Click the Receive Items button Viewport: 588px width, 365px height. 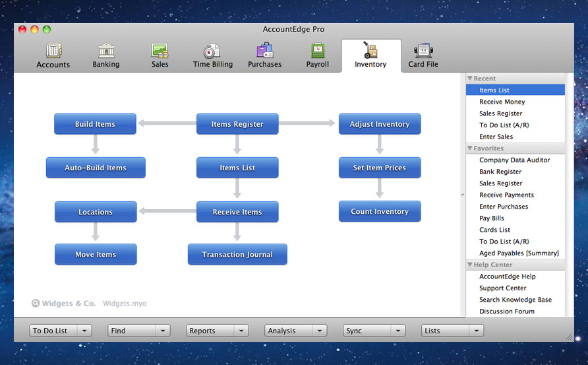tap(237, 212)
